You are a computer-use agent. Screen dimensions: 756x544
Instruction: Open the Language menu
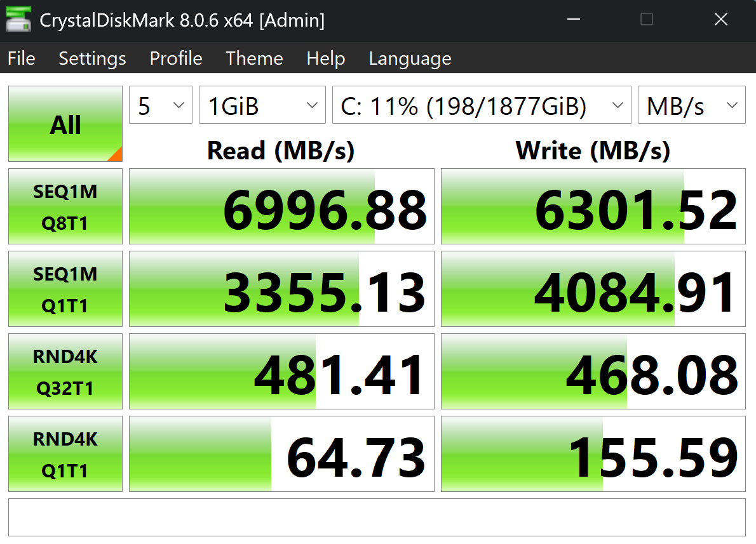(x=410, y=58)
